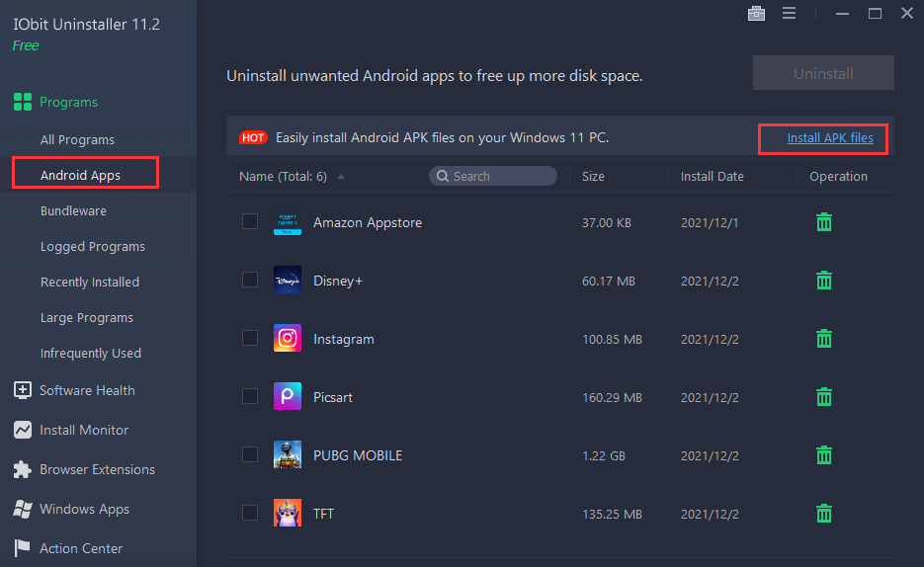Toggle the TFT checkbox
Viewport: 924px width, 567px height.
250,513
